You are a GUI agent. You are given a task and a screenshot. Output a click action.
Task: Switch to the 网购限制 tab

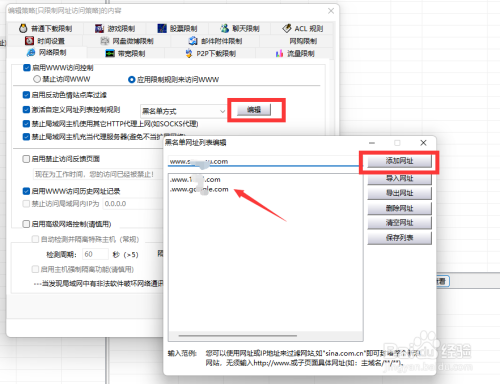coord(303,41)
